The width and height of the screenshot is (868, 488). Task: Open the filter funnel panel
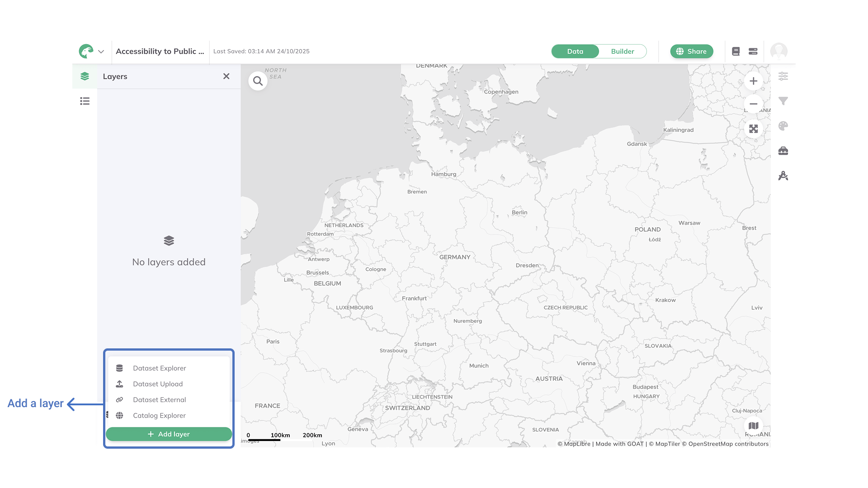(783, 101)
